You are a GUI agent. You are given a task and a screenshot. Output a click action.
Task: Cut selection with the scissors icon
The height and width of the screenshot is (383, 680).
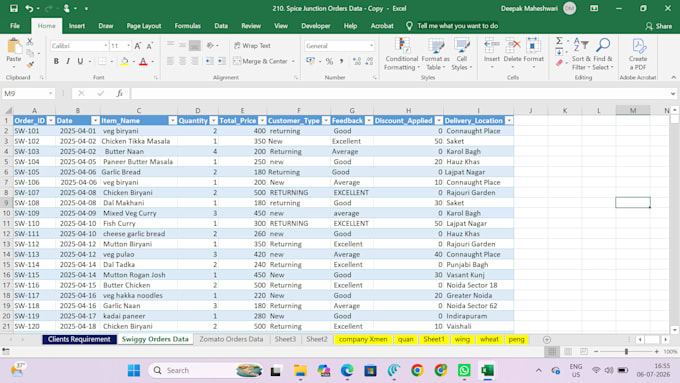tap(29, 42)
